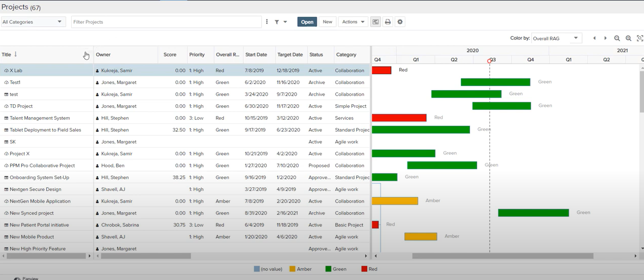Click the zoom to fit icon
The height and width of the screenshot is (280, 644).
pyautogui.click(x=640, y=38)
